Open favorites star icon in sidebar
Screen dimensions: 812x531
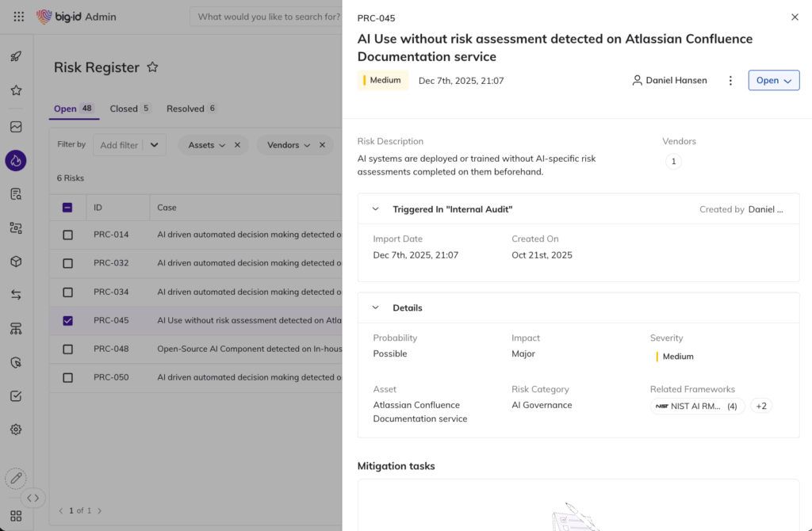pyautogui.click(x=16, y=90)
